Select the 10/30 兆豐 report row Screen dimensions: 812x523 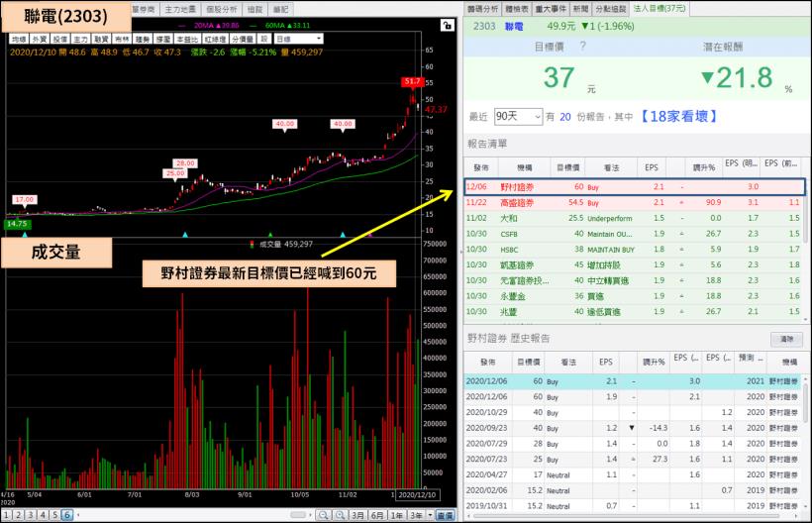[635, 311]
